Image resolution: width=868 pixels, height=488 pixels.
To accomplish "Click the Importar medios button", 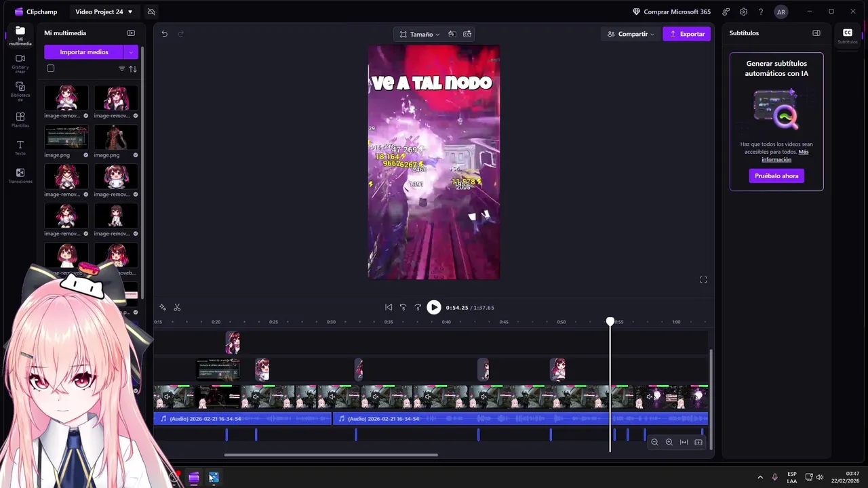I will click(x=84, y=52).
